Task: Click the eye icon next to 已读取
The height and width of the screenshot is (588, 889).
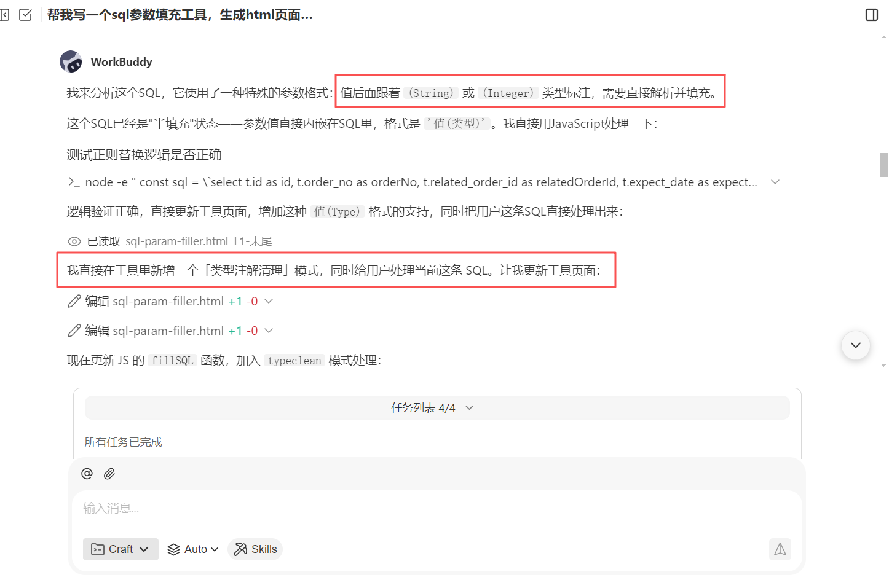Action: [x=74, y=241]
